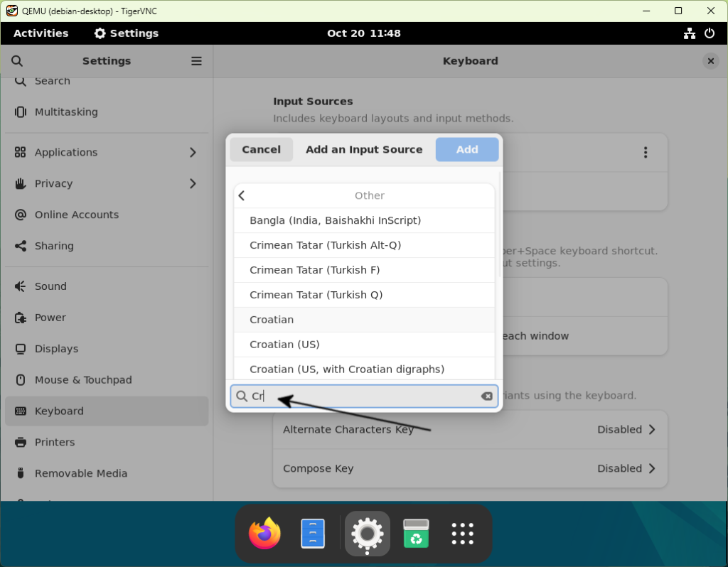
Task: Click the Settings sidebar search icon
Action: [17, 61]
